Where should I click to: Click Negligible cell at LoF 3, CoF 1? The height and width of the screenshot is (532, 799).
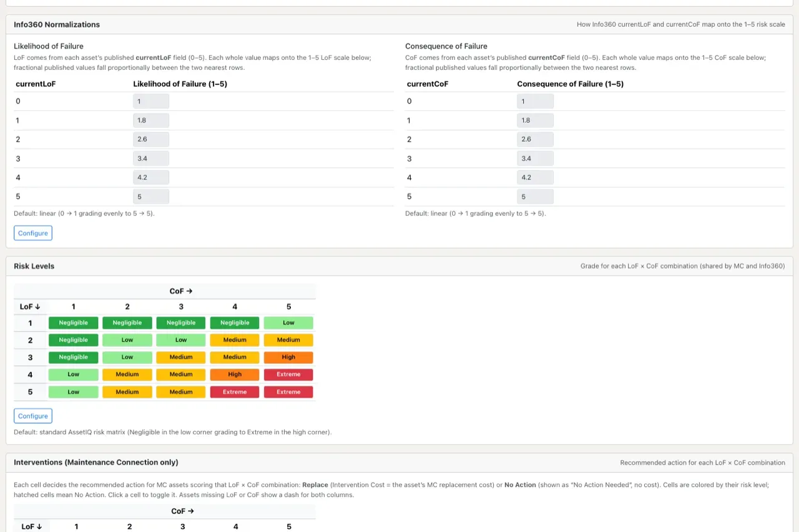pyautogui.click(x=74, y=357)
